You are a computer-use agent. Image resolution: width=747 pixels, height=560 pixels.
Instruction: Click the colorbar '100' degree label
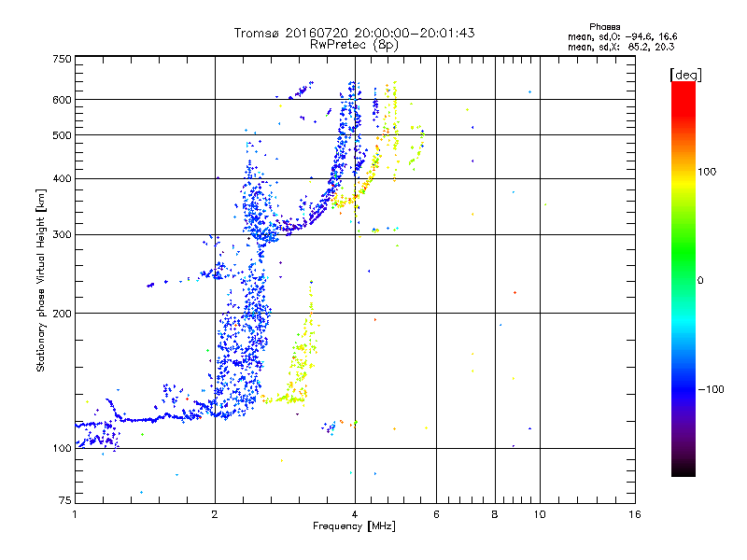(x=707, y=172)
